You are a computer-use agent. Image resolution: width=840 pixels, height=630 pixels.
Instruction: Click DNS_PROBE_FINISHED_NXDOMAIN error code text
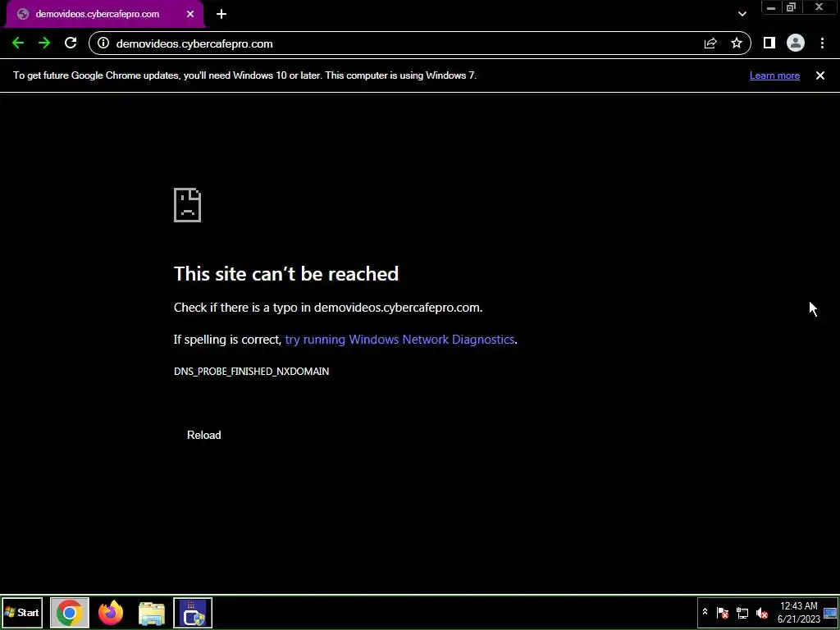(251, 372)
